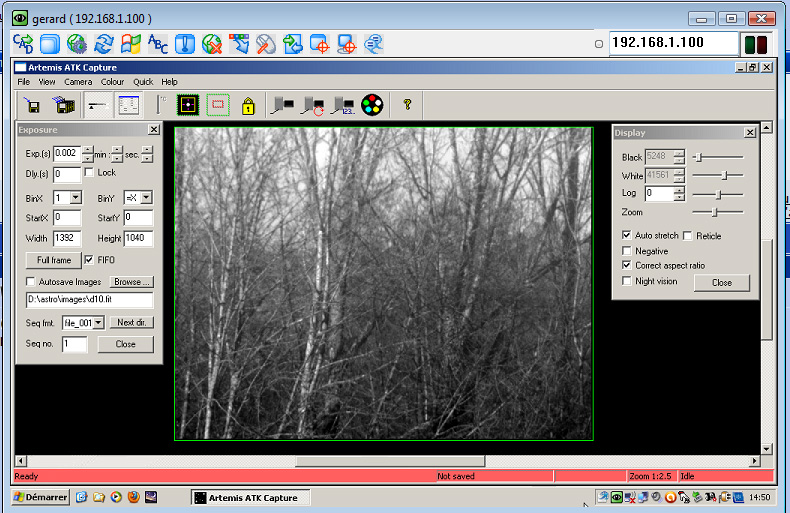Click Artemis ATK Capture taskbar button
The width and height of the screenshot is (790, 513).
tap(250, 498)
